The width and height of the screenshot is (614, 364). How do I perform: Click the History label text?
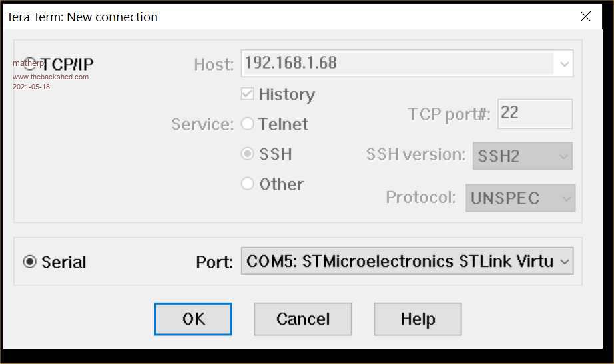(x=286, y=94)
